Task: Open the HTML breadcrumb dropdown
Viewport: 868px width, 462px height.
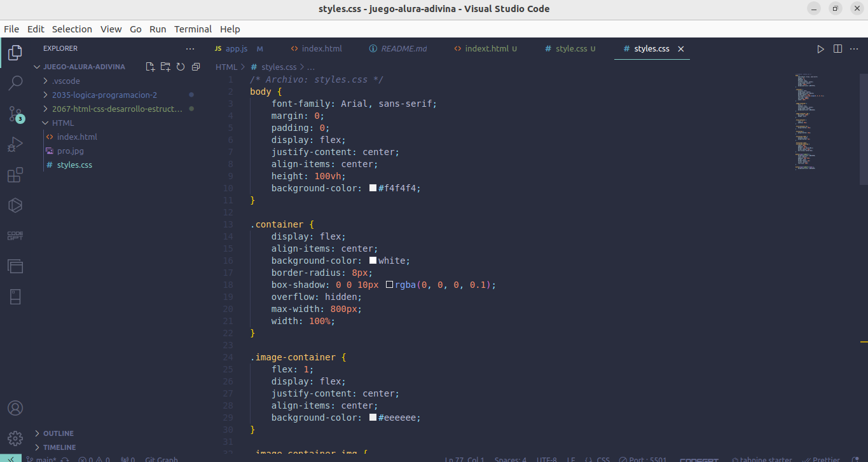Action: (x=226, y=67)
